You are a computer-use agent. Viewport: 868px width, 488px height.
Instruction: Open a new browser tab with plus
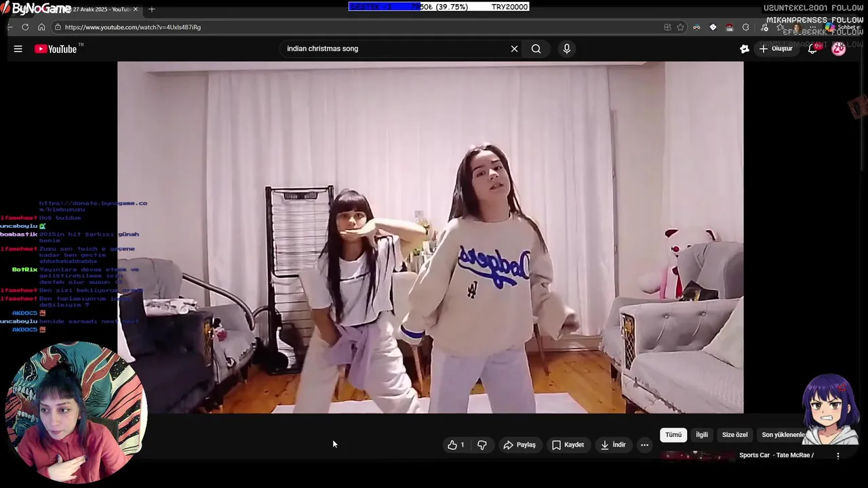(x=152, y=9)
